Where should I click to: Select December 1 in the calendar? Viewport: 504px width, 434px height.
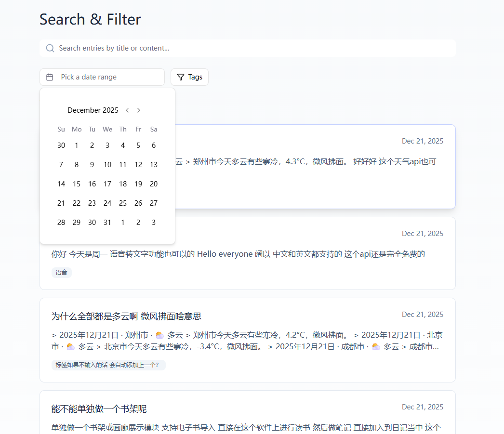tap(77, 145)
